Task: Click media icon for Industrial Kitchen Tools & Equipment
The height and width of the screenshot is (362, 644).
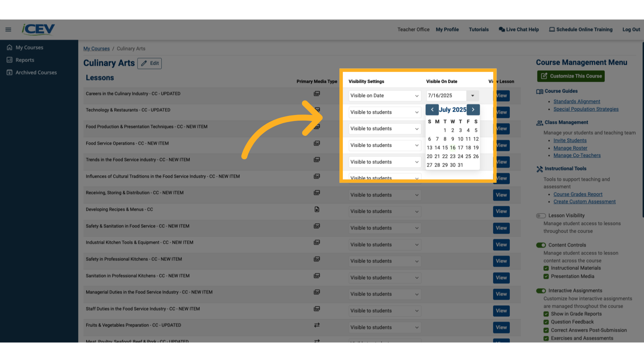Action: [317, 242]
